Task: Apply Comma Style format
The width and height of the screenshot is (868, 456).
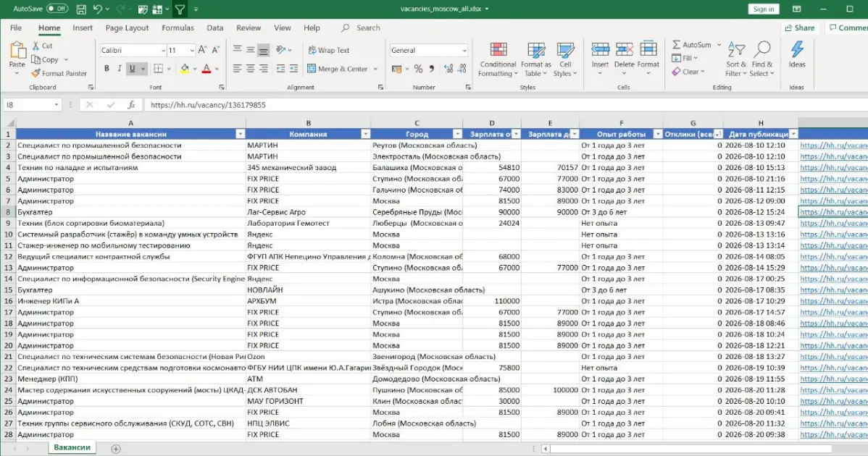Action: (x=431, y=69)
